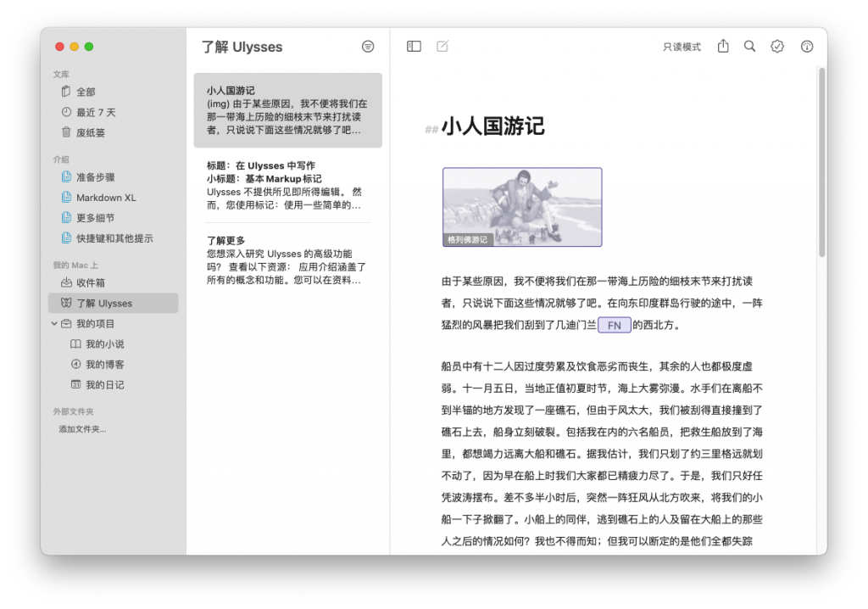The width and height of the screenshot is (868, 609).
Task: Click 添加文件夹… link
Action: tap(82, 429)
